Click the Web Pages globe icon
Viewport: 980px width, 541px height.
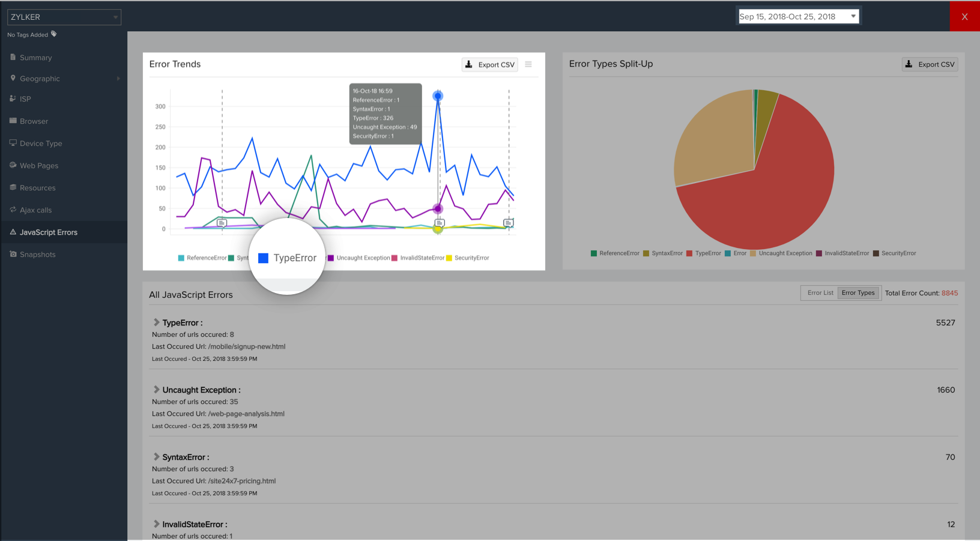click(x=13, y=165)
